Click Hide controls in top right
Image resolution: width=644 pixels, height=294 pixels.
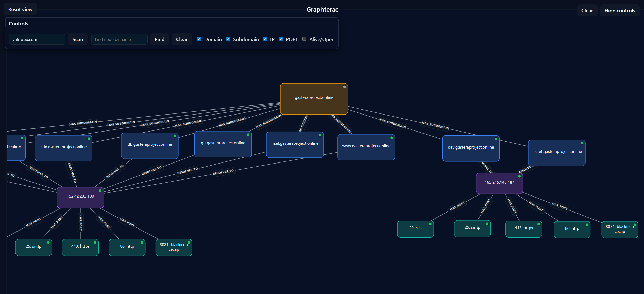619,11
